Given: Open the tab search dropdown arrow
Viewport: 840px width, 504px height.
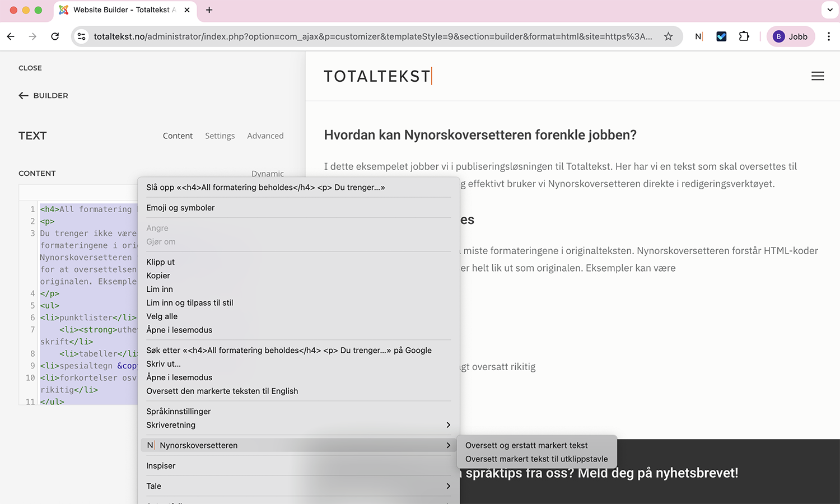Looking at the screenshot, I should [829, 10].
